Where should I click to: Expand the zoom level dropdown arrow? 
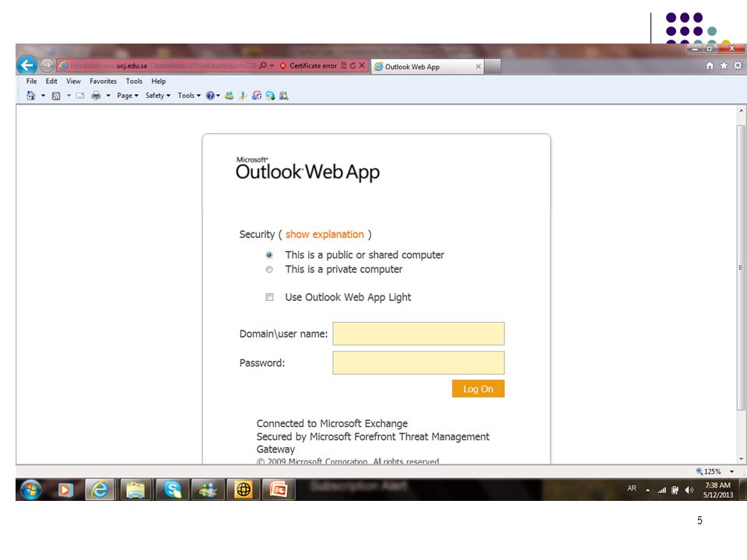pyautogui.click(x=731, y=471)
